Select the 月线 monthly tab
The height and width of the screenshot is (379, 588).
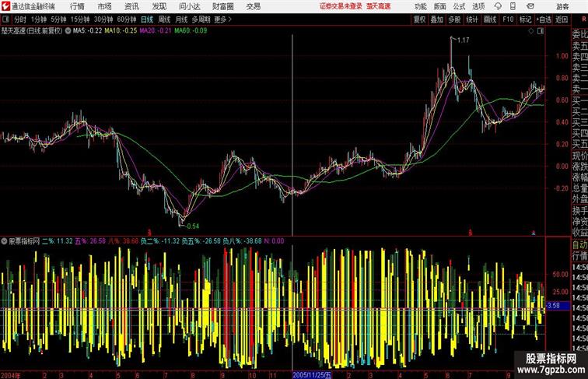click(181, 19)
